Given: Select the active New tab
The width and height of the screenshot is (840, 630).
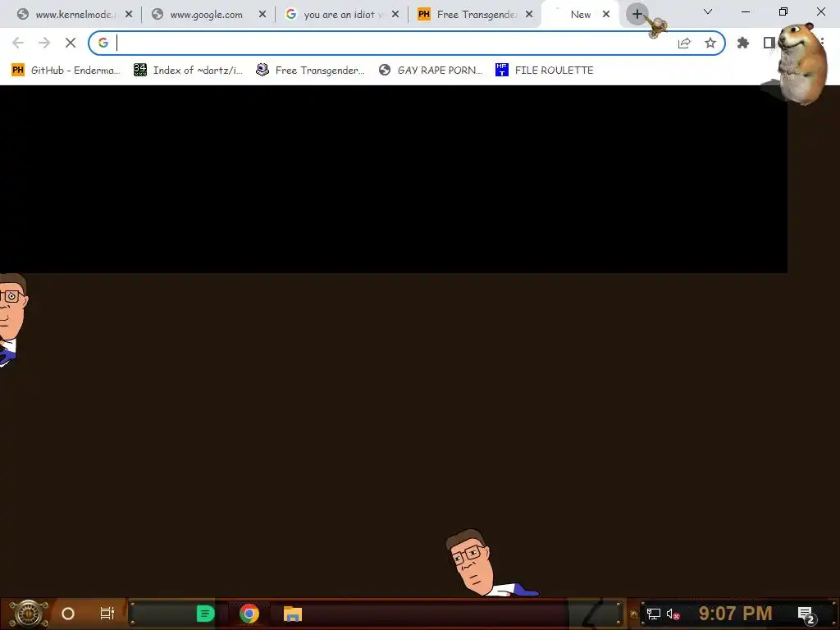Looking at the screenshot, I should [x=580, y=15].
